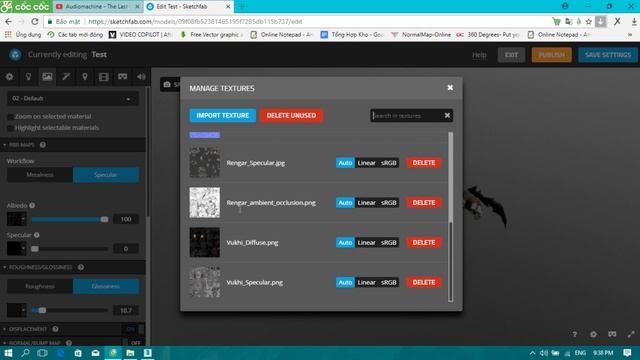Open the Animation film tab
Viewport: 640px width, 360px height.
104,77
